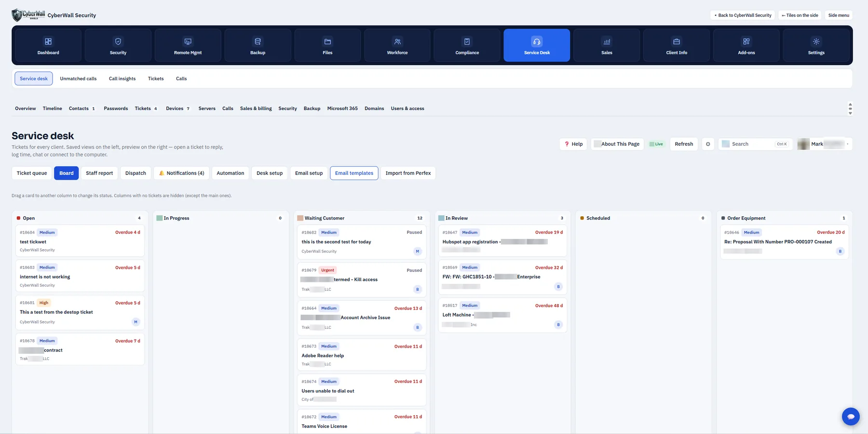Switch to Unmatched calls tab
The width and height of the screenshot is (868, 434).
(x=78, y=79)
